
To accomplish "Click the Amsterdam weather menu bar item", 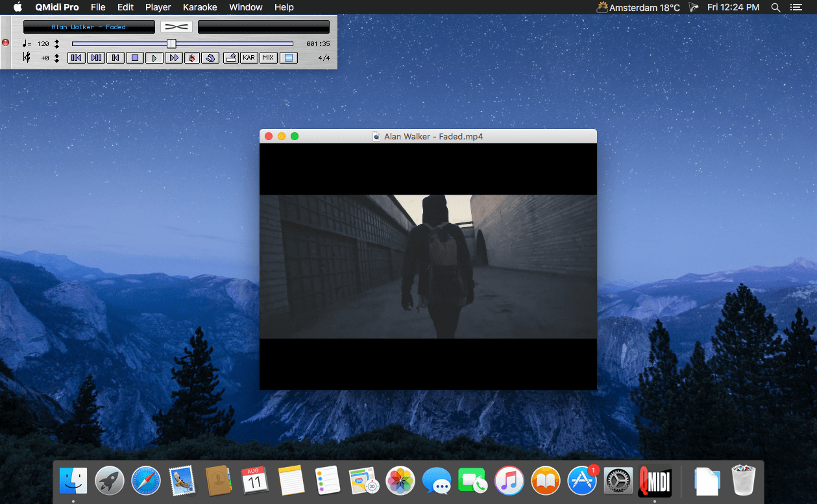I will point(639,7).
